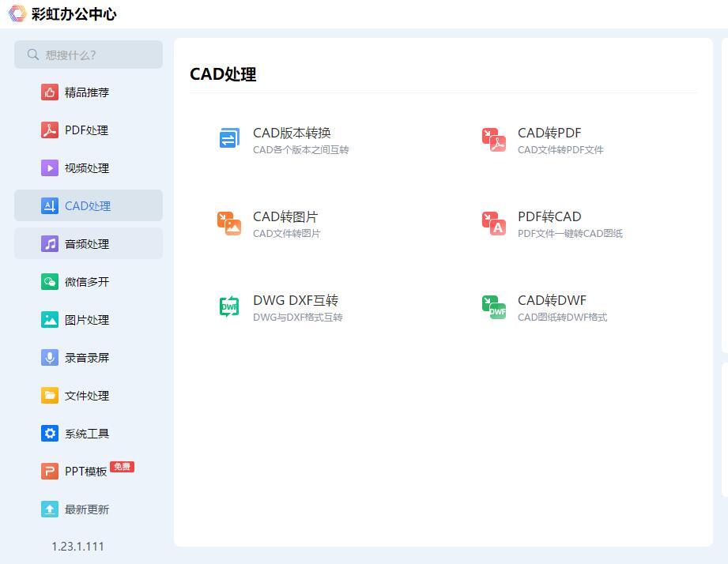Click the 系统工具 gear icon

click(50, 433)
